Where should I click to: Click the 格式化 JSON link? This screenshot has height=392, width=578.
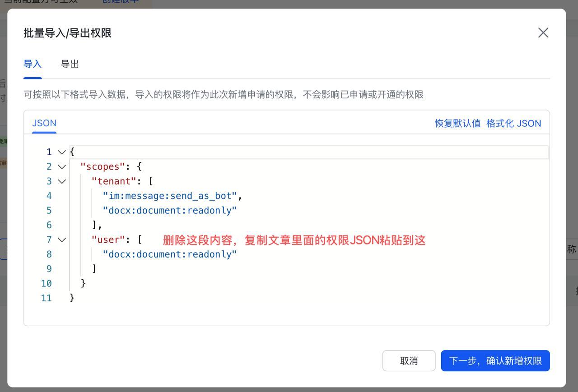[513, 123]
